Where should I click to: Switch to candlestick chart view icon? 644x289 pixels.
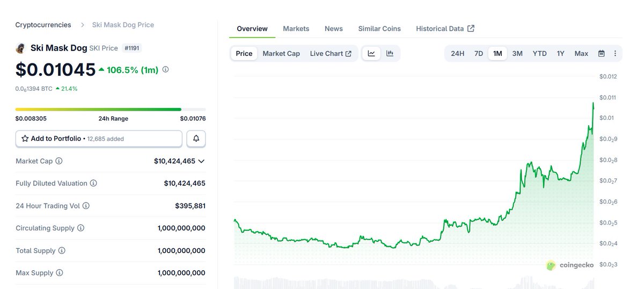(390, 54)
